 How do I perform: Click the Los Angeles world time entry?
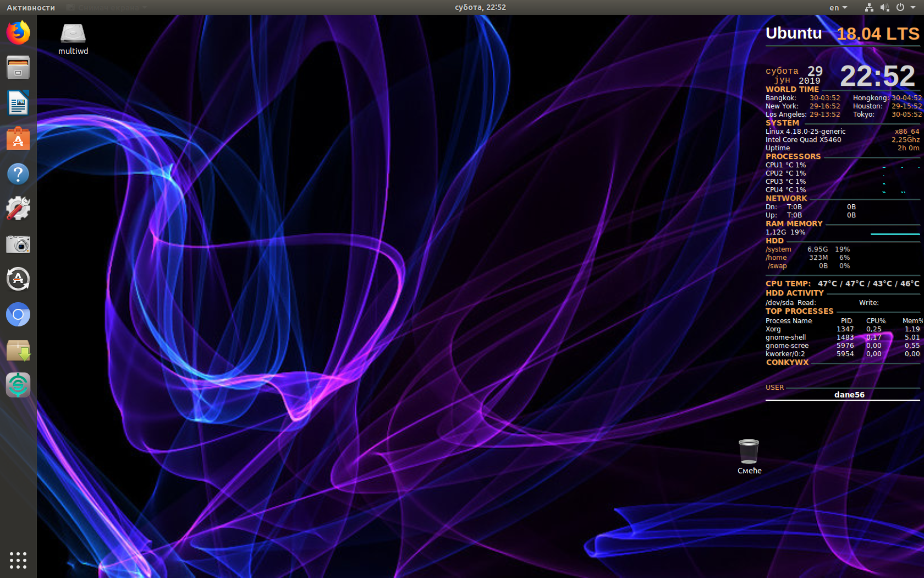(802, 114)
